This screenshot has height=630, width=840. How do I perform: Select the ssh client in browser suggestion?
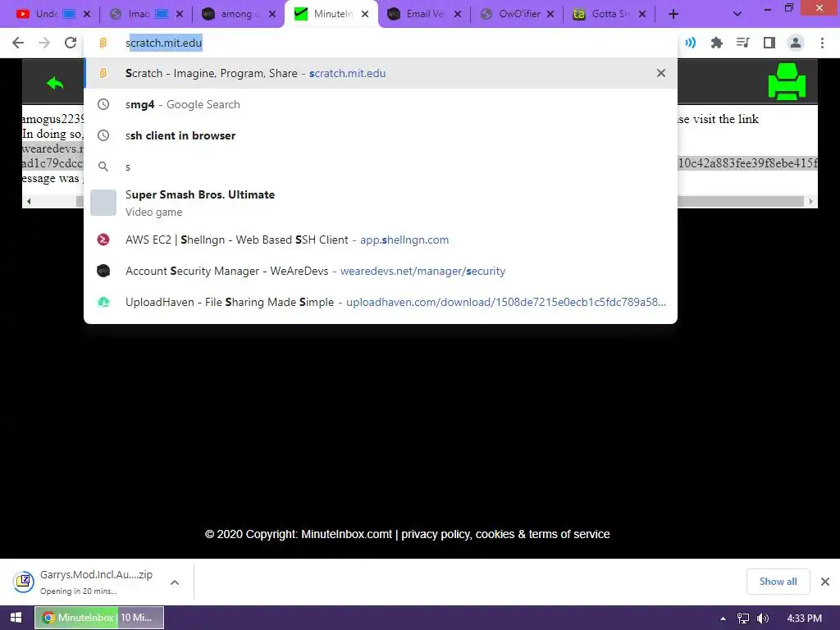[381, 135]
